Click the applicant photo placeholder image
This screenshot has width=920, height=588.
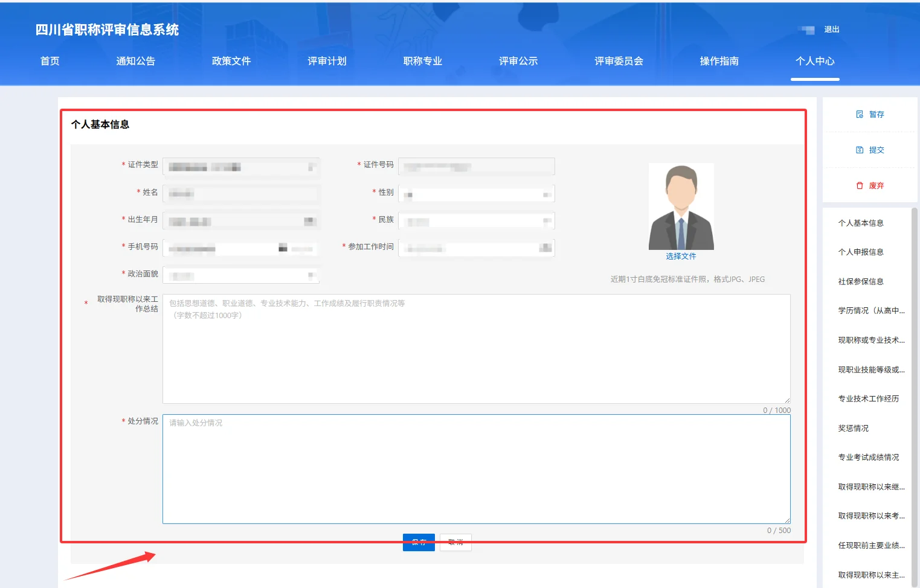tap(681, 205)
